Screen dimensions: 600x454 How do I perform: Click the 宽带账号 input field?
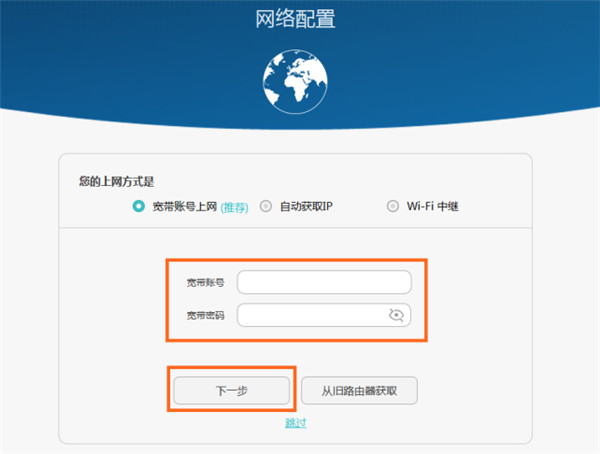coord(324,282)
